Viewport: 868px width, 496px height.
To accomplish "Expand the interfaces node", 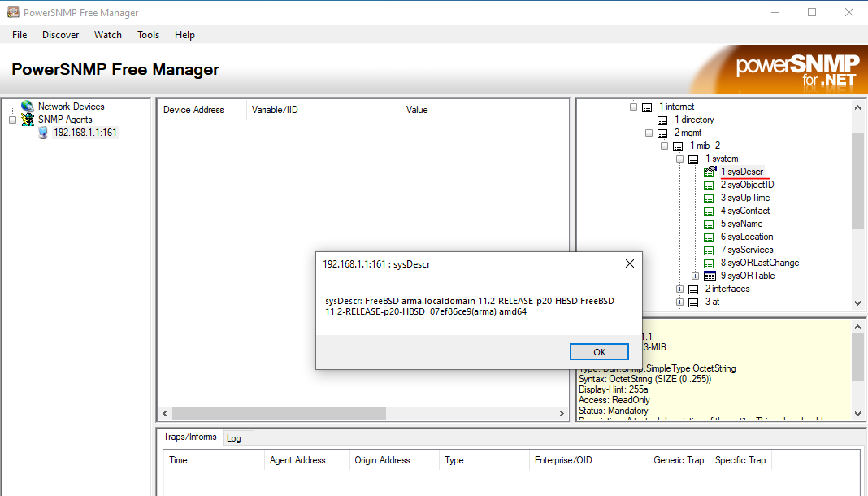I will 679,289.
